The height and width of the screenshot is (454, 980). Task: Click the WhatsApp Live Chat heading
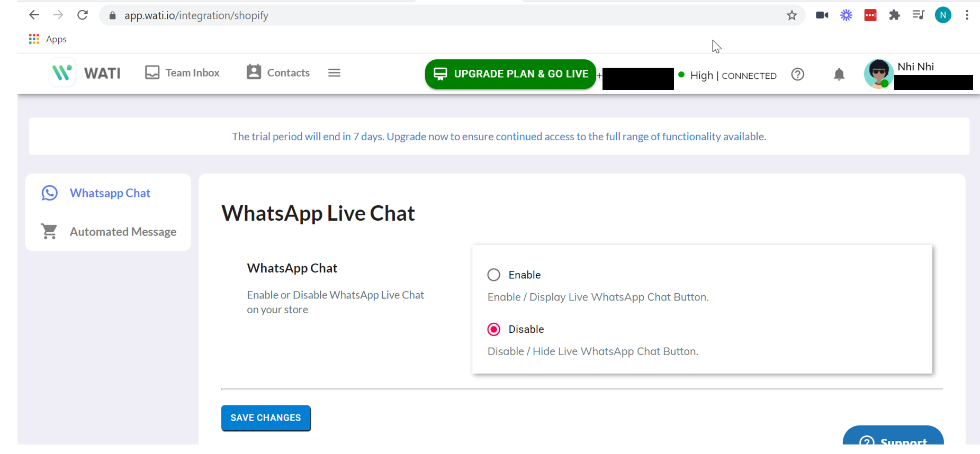pos(318,213)
